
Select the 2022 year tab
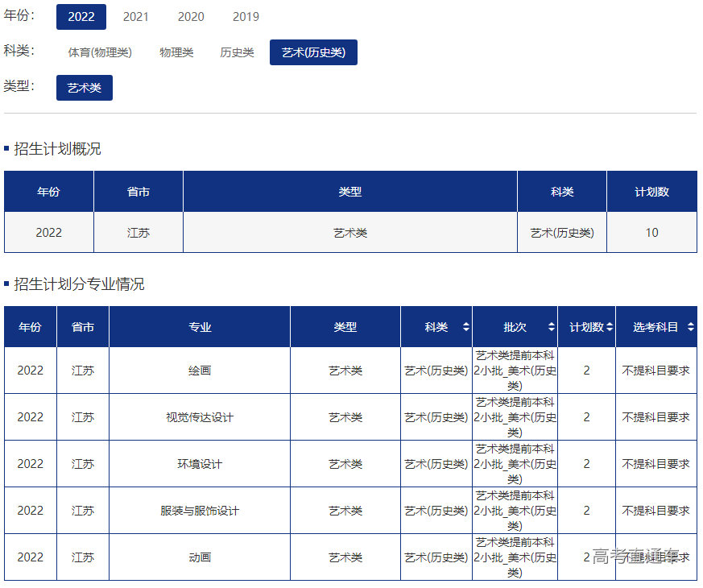point(81,17)
